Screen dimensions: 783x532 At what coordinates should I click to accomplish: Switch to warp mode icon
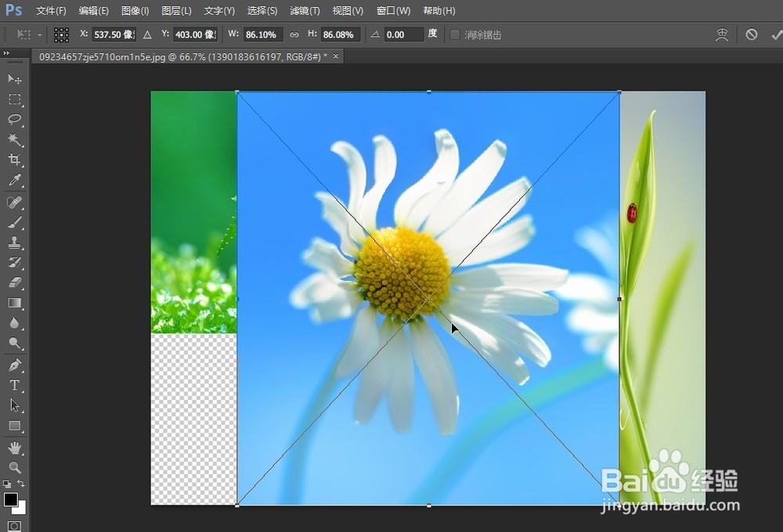[722, 34]
